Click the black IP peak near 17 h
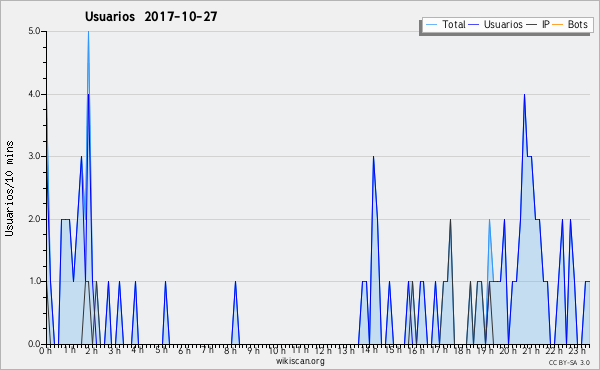 450,220
